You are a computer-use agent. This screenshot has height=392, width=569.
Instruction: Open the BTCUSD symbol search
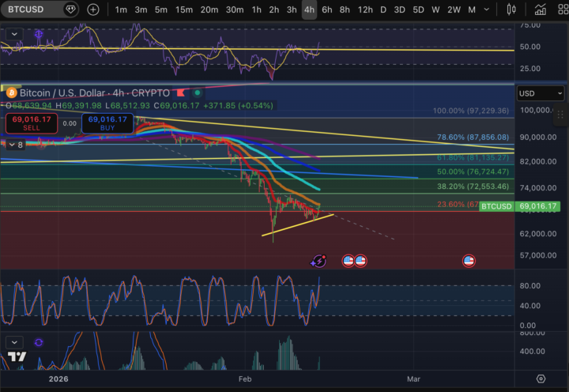pos(26,9)
